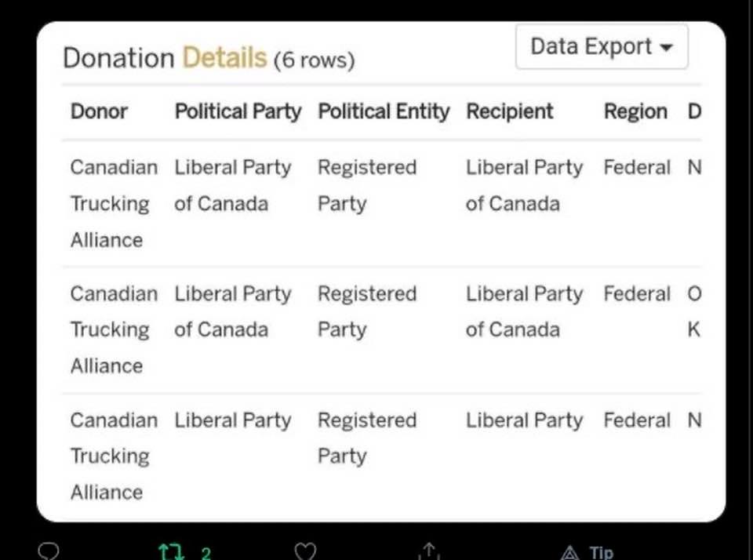Click the share upload arrow icon
Viewport: 753px width, 560px height.
(430, 551)
